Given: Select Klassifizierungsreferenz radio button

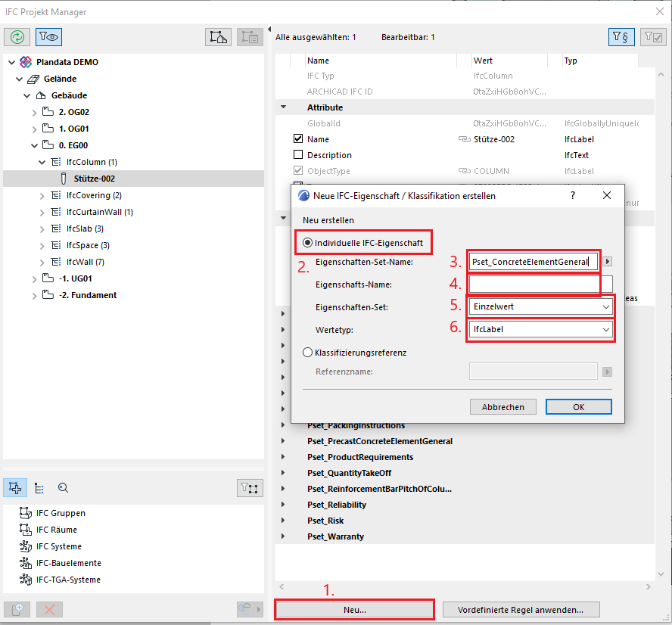Looking at the screenshot, I should pos(307,352).
